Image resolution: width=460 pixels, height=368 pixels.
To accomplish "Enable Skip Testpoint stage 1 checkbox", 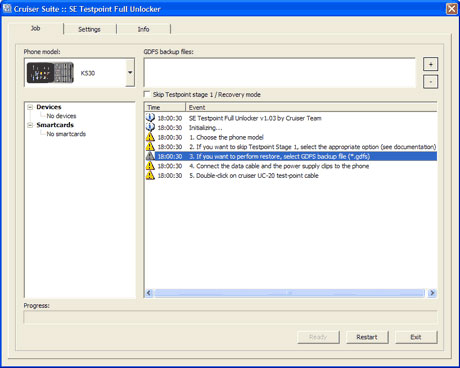I will (x=147, y=94).
